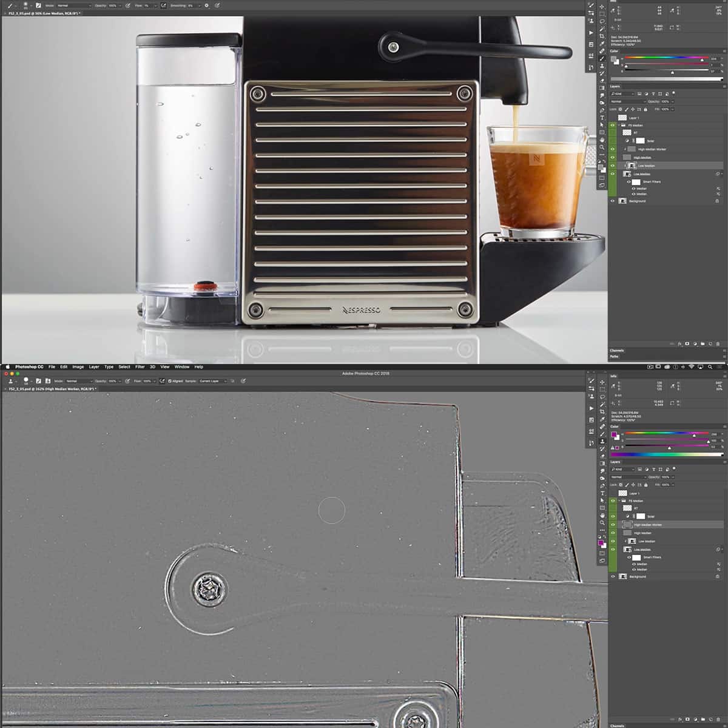Open lower Layers panel flyout menu
The height and width of the screenshot is (728, 728).
click(725, 462)
